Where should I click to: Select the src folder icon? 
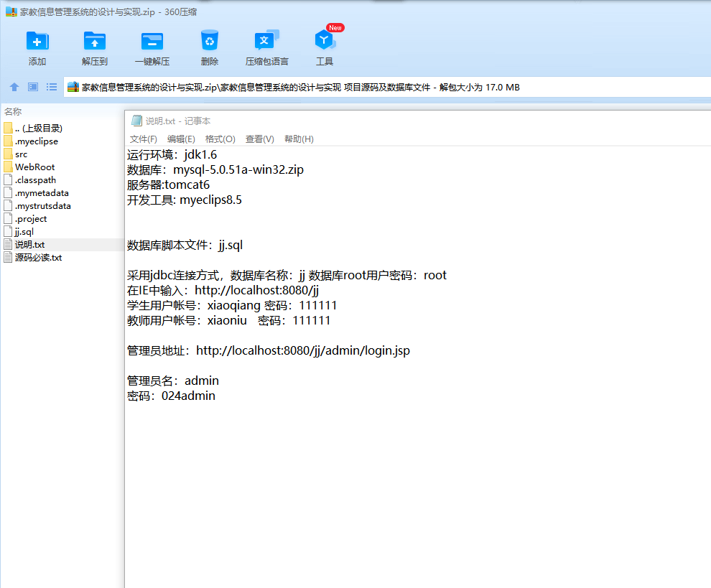(8, 154)
